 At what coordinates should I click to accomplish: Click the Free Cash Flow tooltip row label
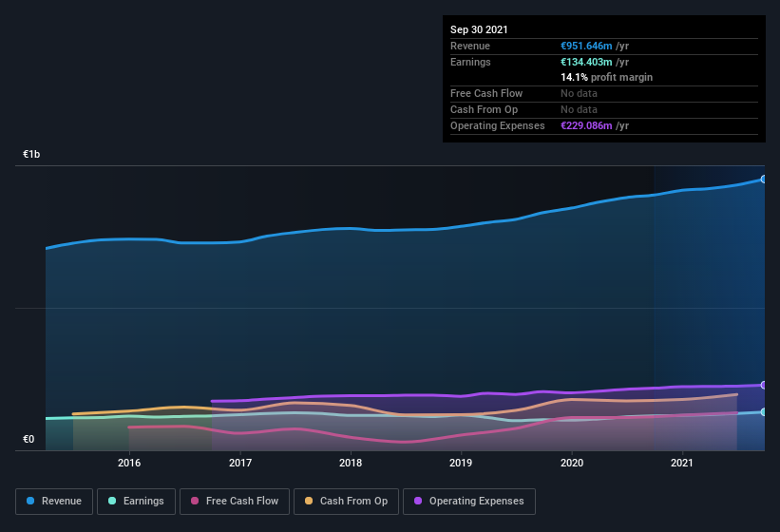[486, 93]
